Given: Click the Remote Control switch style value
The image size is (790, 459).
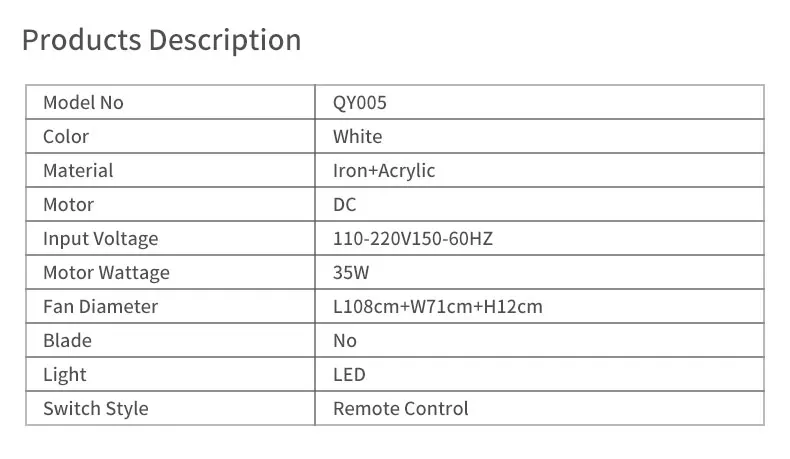Looking at the screenshot, I should point(400,408).
